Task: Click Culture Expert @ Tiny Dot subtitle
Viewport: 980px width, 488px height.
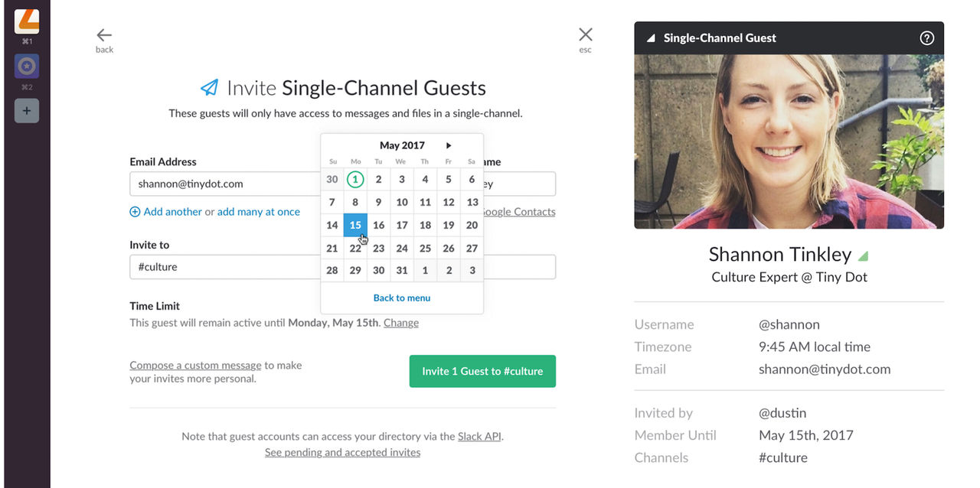Action: coord(789,277)
